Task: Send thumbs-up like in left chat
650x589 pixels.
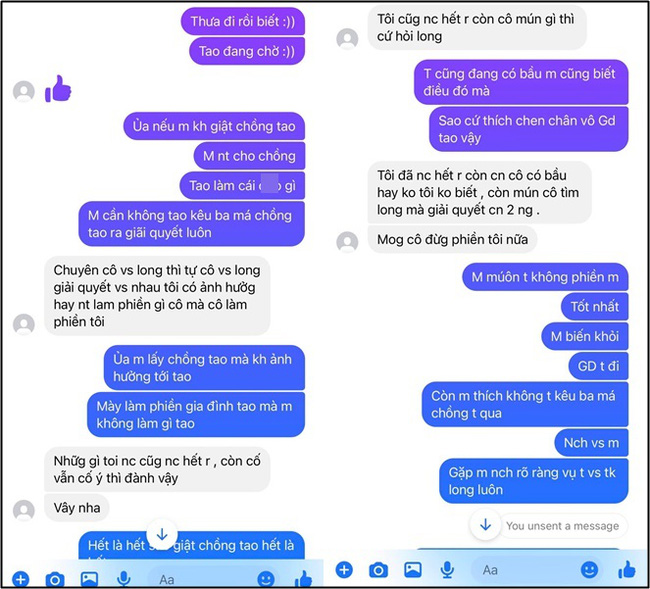Action: (x=303, y=579)
